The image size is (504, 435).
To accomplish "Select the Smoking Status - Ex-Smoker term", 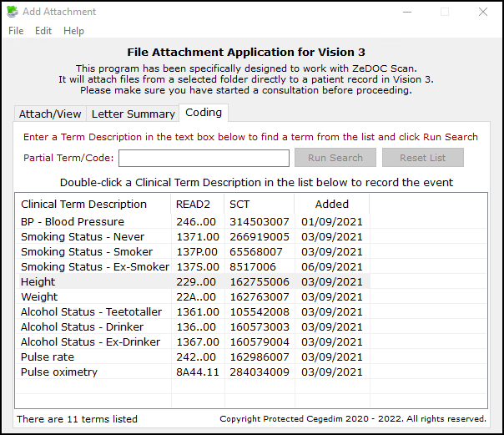I will (94, 267).
